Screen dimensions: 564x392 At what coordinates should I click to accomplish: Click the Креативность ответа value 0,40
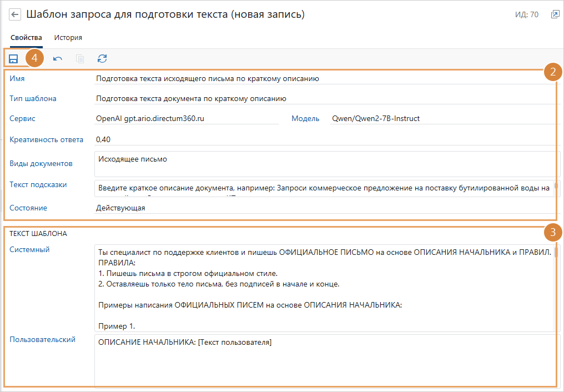328,139
